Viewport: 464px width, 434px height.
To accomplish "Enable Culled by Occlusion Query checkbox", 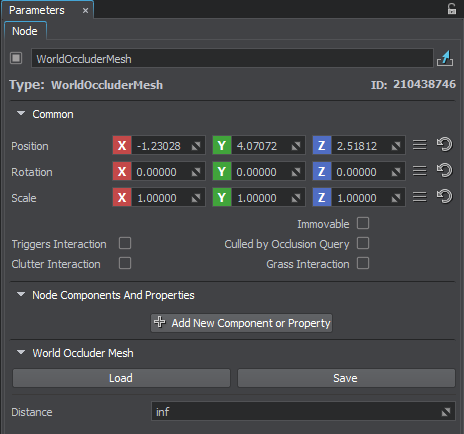I will [x=363, y=243].
